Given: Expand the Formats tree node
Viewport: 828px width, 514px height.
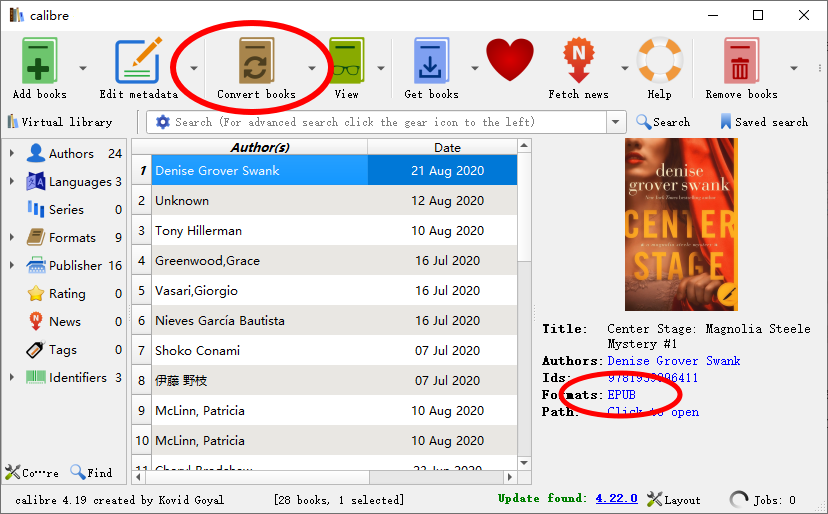Looking at the screenshot, I should pos(12,237).
